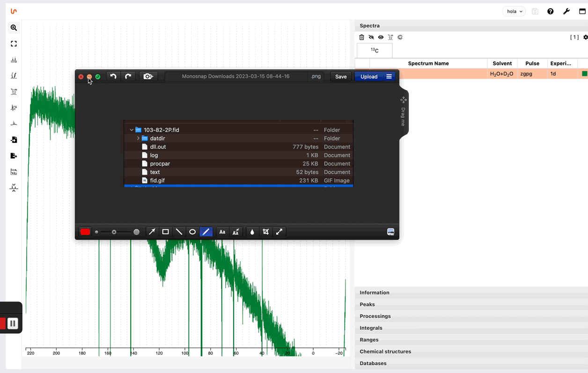Click the pause recording button
Screen dimensions: 588x373
pyautogui.click(x=13, y=323)
